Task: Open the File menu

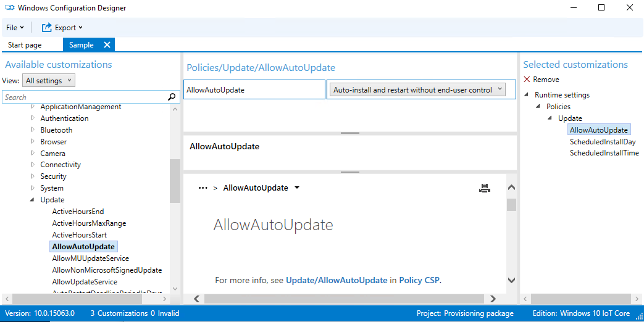Action: coord(15,28)
